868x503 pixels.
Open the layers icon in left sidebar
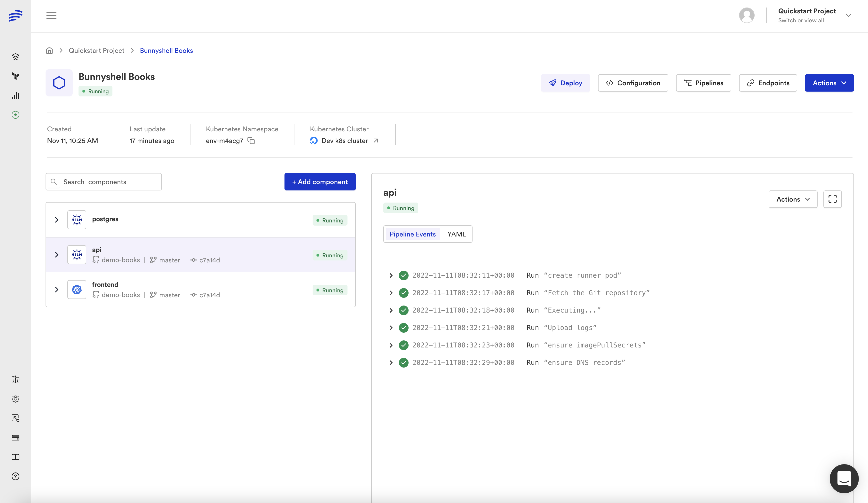click(16, 57)
